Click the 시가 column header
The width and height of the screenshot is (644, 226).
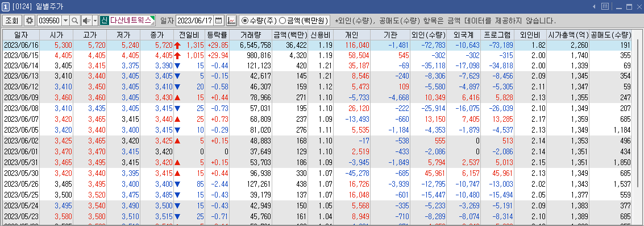coord(56,35)
